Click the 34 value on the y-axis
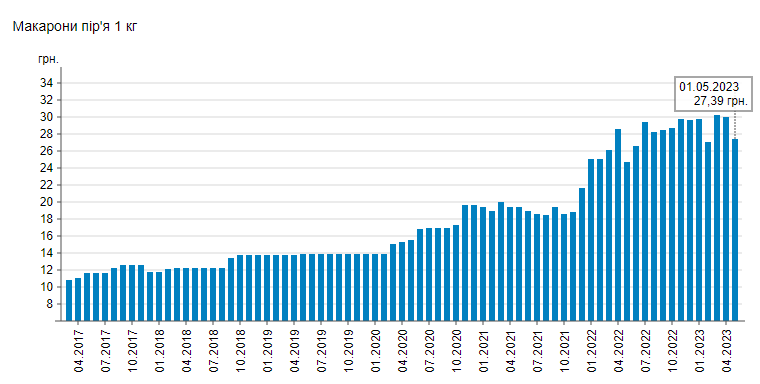Image resolution: width=760 pixels, height=384 pixels. 46,83
